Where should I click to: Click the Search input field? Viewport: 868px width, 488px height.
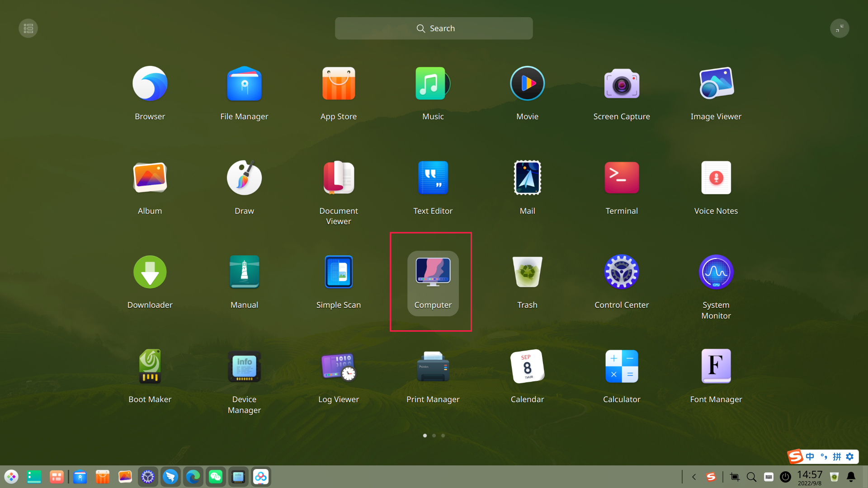pos(434,28)
